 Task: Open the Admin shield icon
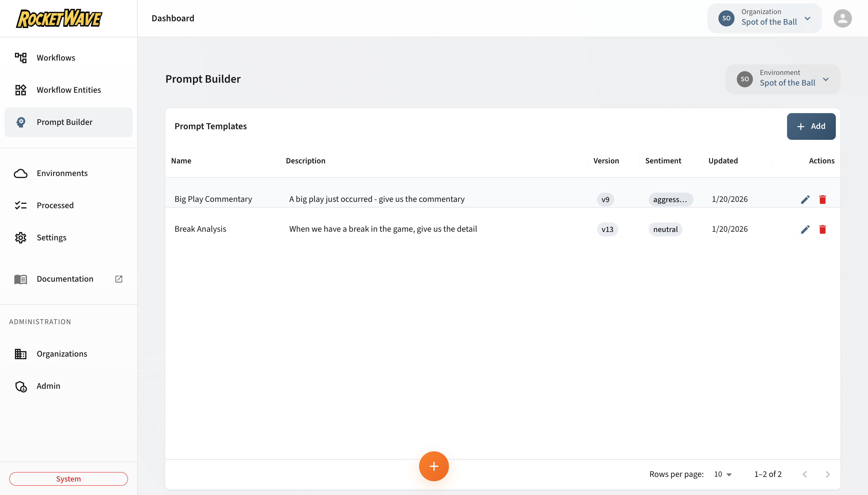click(21, 386)
